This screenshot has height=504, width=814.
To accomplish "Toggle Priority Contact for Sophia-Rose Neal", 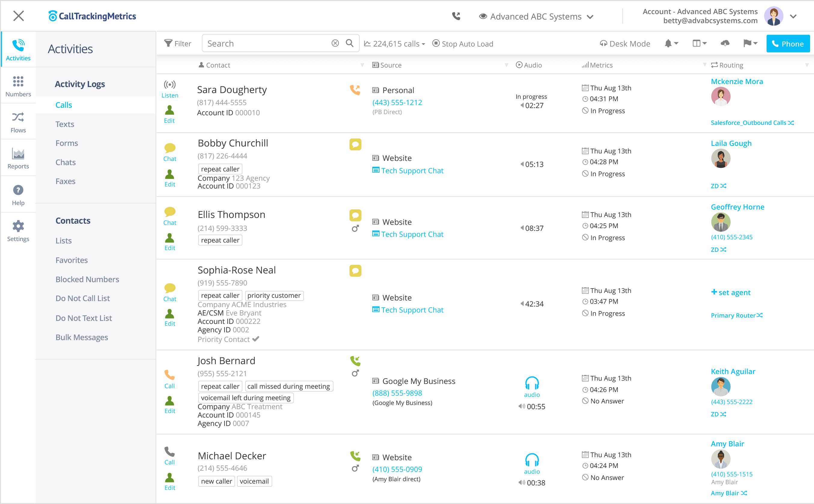I will [x=255, y=339].
